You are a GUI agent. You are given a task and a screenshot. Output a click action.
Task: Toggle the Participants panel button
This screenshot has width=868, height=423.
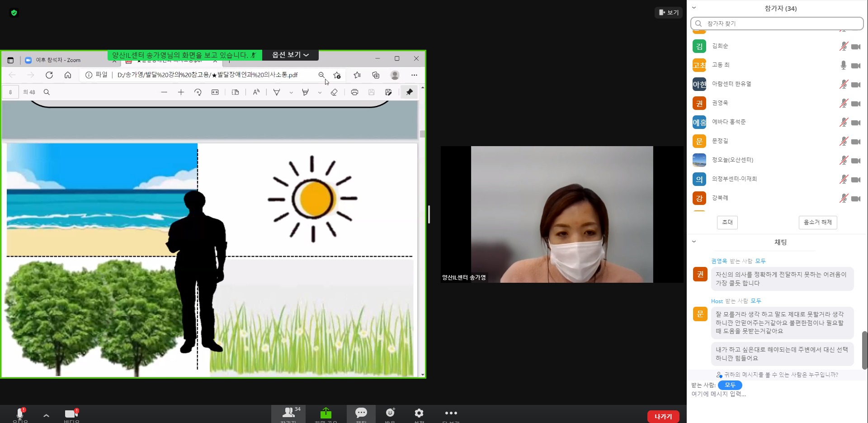288,413
